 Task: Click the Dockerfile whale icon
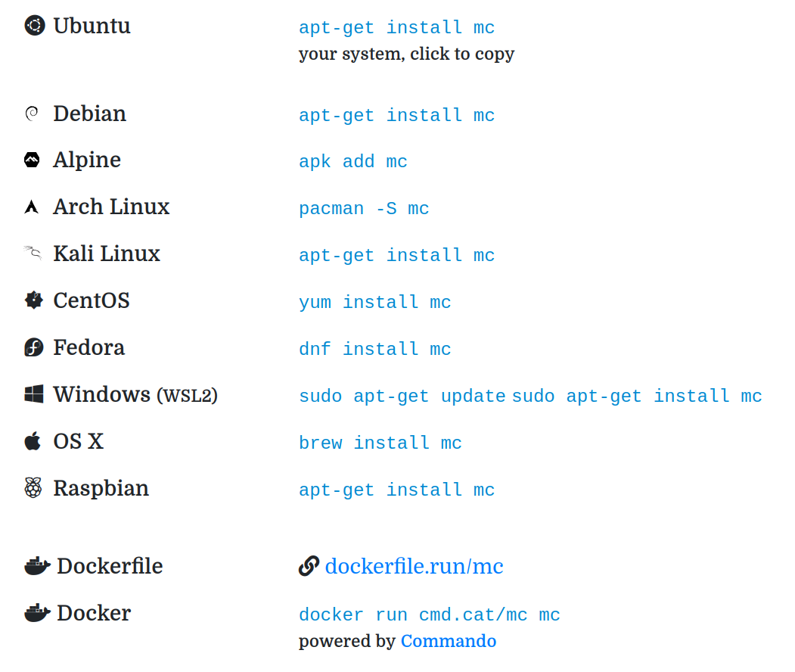(x=37, y=566)
